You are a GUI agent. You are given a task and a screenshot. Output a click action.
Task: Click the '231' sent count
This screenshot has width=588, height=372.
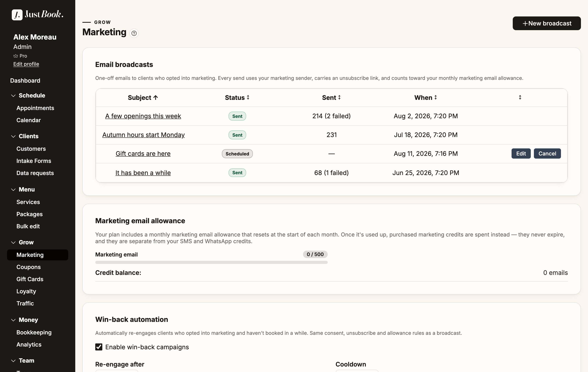tap(331, 135)
